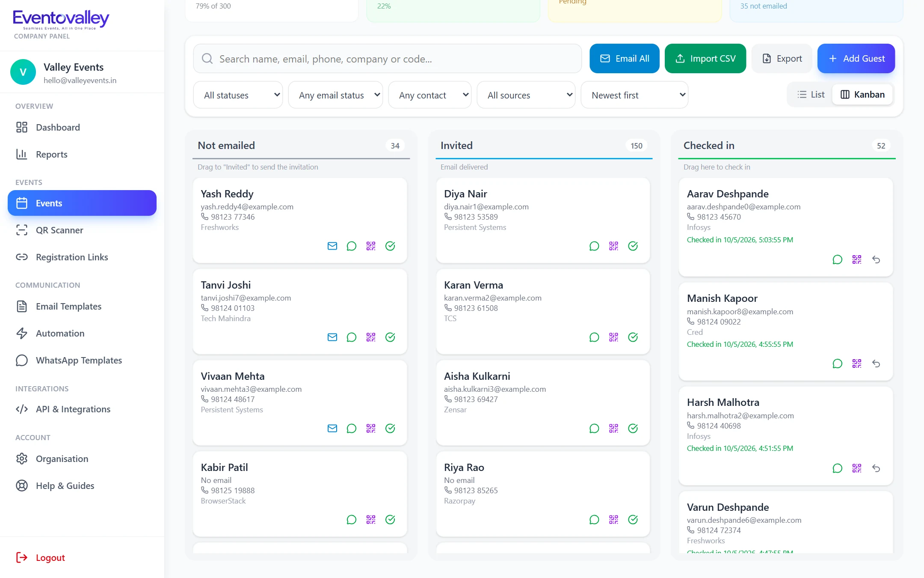This screenshot has width=924, height=578.
Task: Expand the Any contact filter
Action: click(429, 95)
